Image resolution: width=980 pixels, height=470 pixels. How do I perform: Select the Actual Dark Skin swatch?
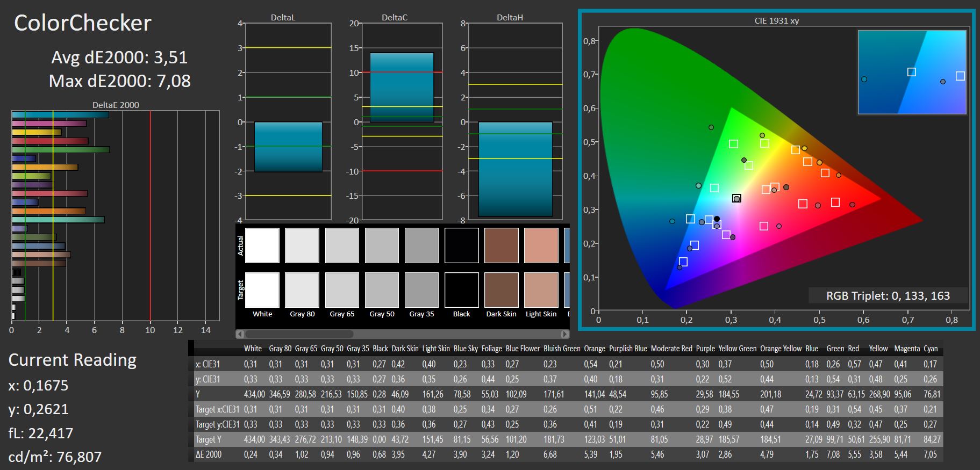(502, 245)
